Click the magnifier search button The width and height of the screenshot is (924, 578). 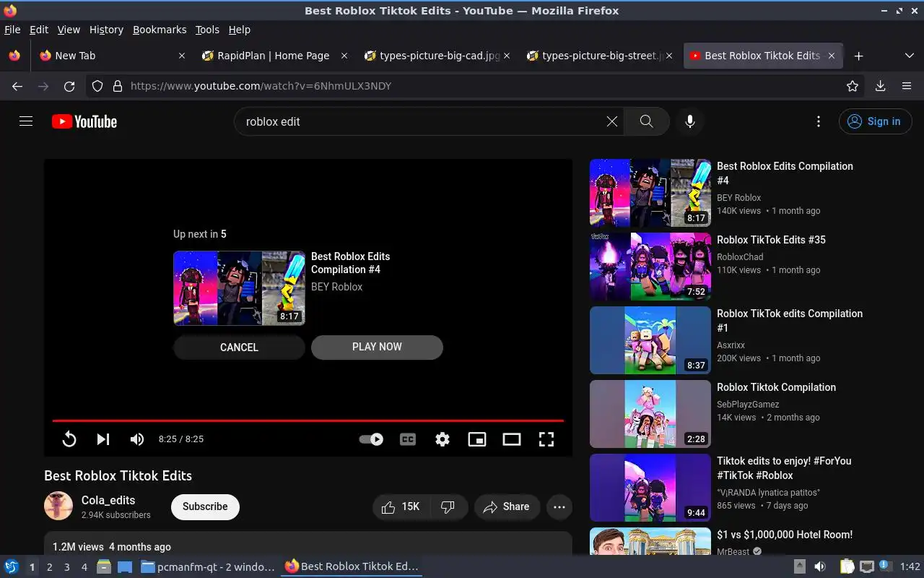pyautogui.click(x=646, y=121)
